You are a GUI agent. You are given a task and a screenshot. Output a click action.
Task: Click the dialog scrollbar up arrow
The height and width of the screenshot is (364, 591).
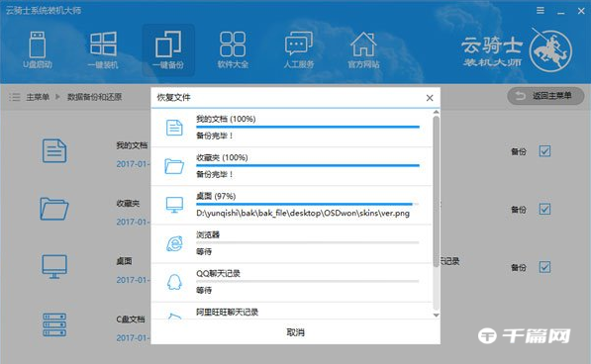click(x=437, y=112)
